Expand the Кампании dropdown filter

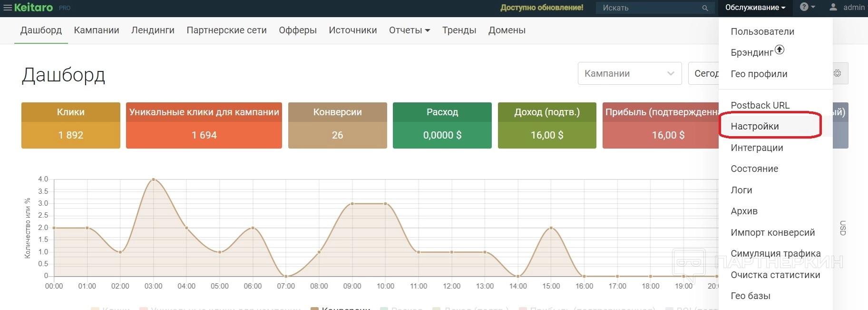coord(629,73)
